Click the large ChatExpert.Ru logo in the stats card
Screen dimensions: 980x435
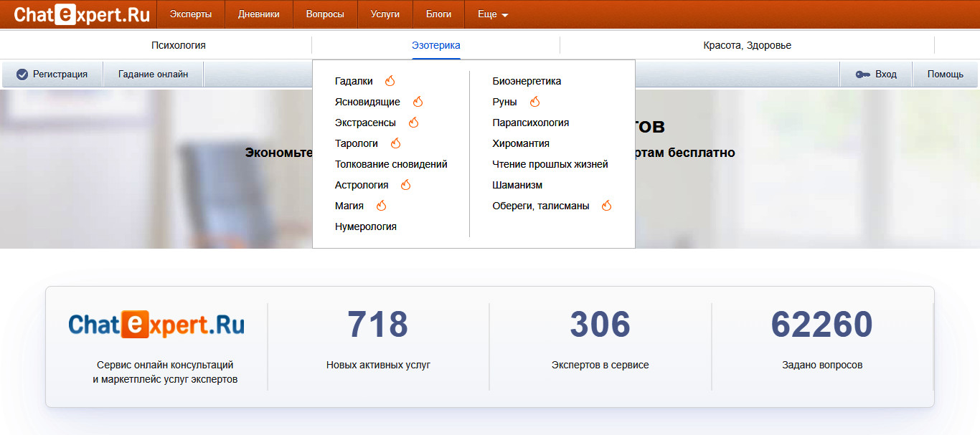click(156, 325)
